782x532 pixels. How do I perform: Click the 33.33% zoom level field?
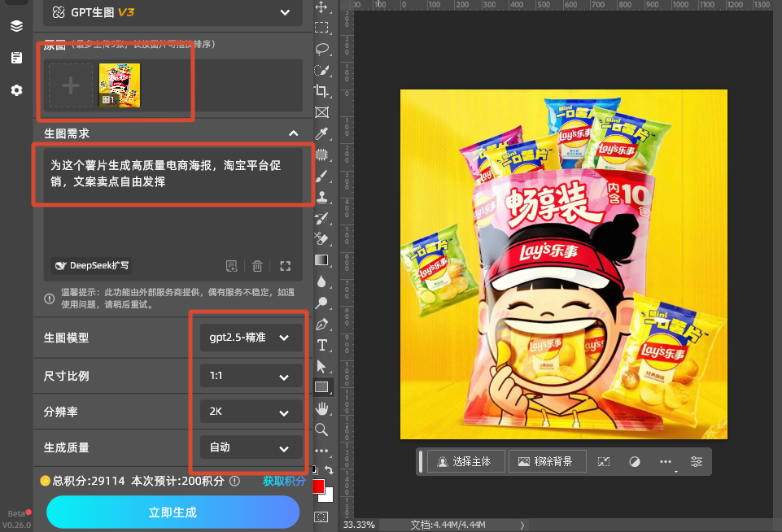(x=359, y=525)
